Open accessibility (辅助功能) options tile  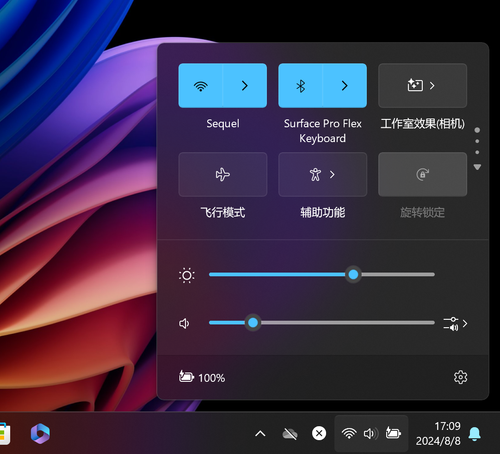(x=323, y=174)
